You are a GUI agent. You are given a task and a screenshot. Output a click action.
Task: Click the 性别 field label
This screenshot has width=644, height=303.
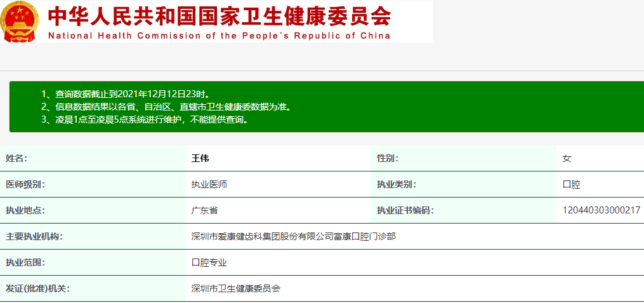point(387,158)
